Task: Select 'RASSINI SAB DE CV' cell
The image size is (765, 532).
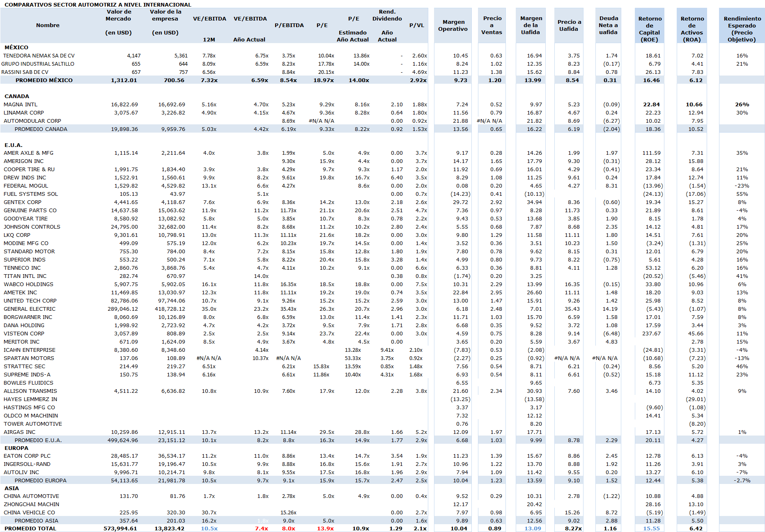Action: point(25,72)
